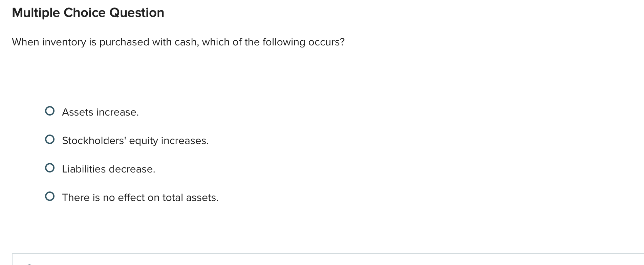Click the label text "Stockholders' equity increases."
Screen dimensions: 644x265
pyautogui.click(x=135, y=140)
